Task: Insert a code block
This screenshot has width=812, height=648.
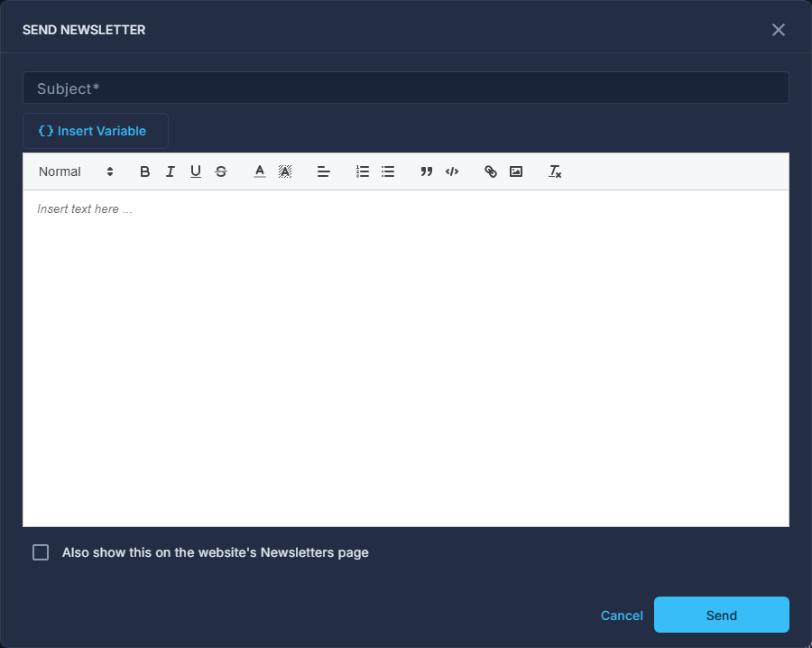Action: point(452,171)
